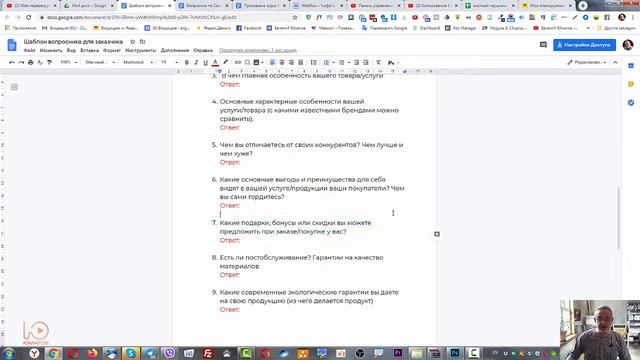This screenshot has height=360, width=640.
Task: Open the Montserrat font dropdown
Action: [x=138, y=62]
